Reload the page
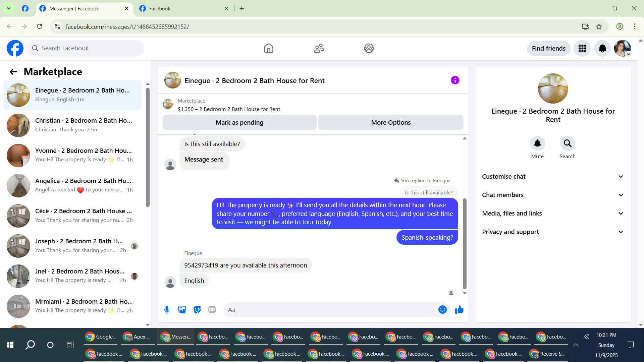This screenshot has height=362, width=644. click(x=40, y=26)
